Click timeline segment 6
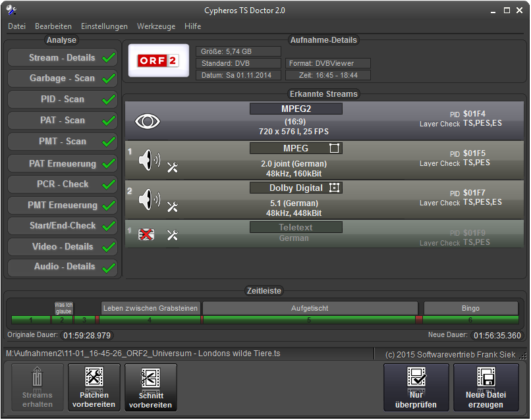Image resolution: width=531 pixels, height=420 pixels. 470,320
